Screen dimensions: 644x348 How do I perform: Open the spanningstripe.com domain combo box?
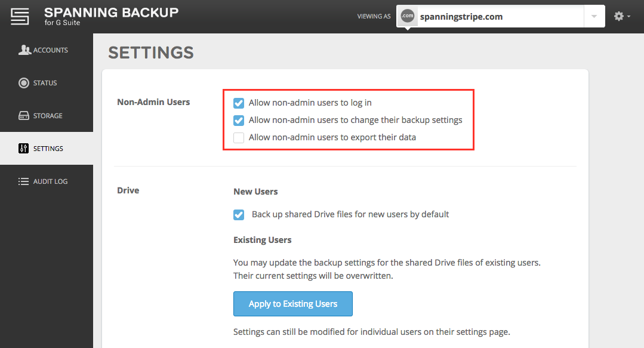pos(489,17)
